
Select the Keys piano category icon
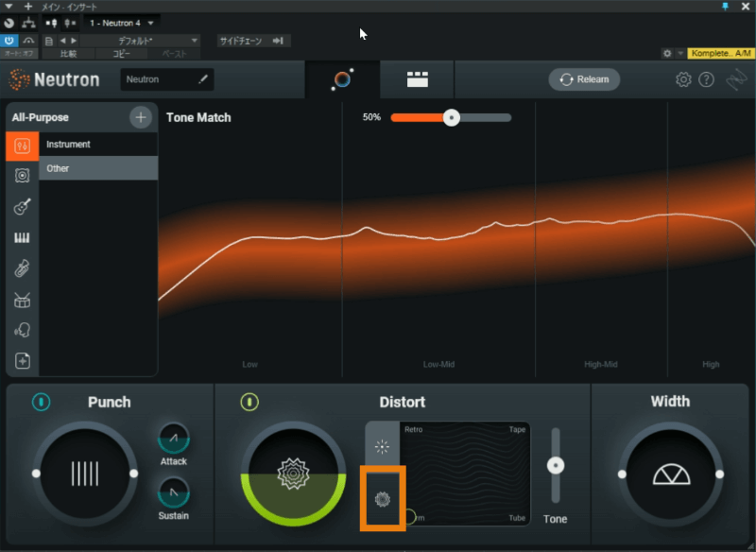coord(22,237)
